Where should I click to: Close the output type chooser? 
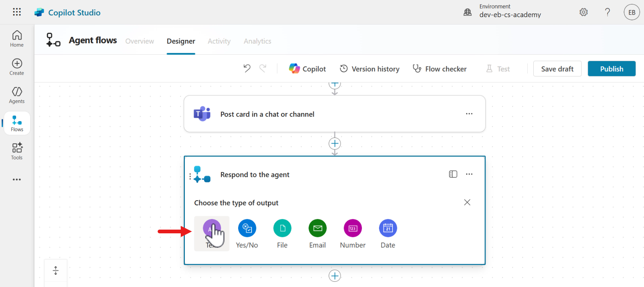[x=467, y=202]
